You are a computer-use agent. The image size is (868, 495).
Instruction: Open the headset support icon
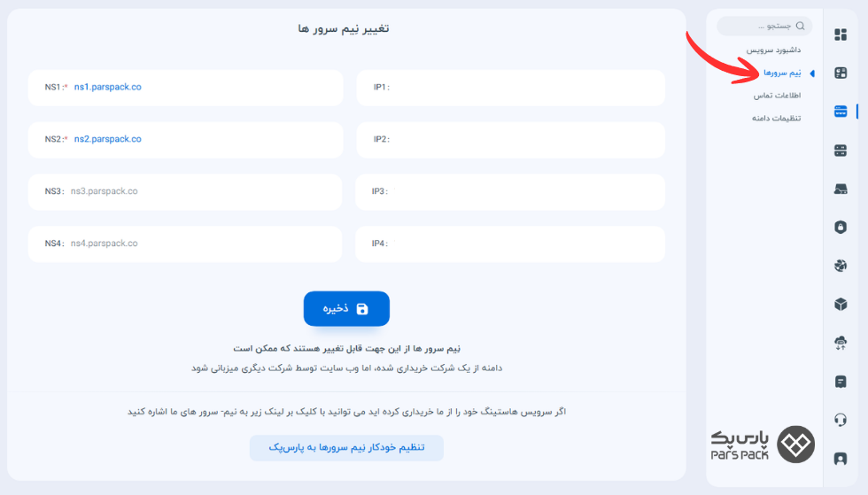tap(841, 420)
